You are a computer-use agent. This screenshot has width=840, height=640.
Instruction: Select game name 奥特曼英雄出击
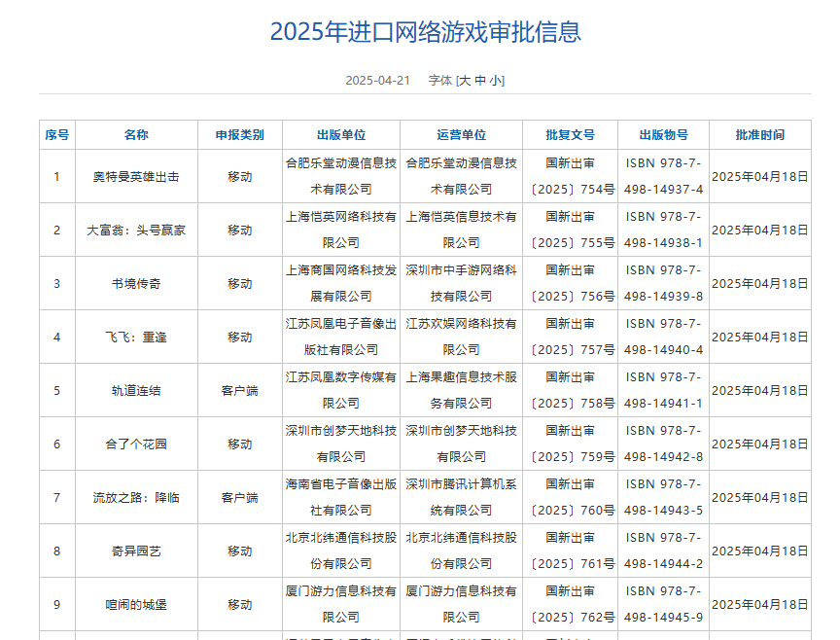point(136,177)
